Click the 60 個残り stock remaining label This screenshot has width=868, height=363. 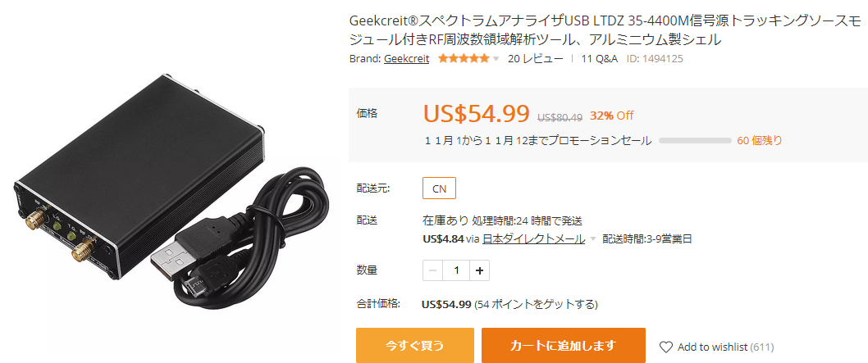pos(760,140)
